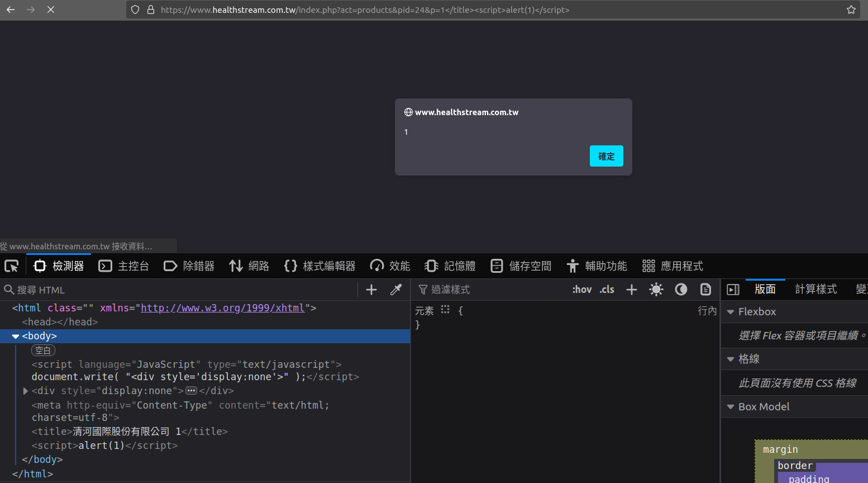The image size is (868, 483).
Task: Click the border box model region
Action: pyautogui.click(x=795, y=466)
